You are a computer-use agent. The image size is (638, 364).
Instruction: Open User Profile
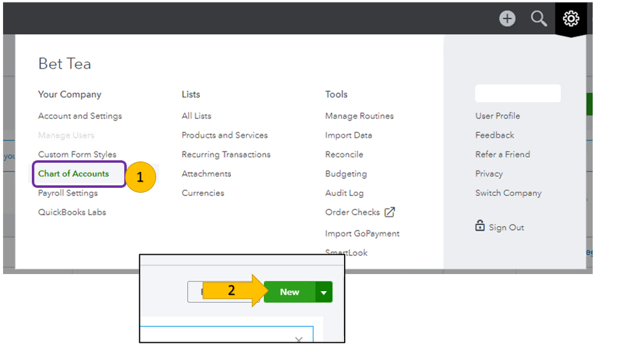click(x=497, y=116)
